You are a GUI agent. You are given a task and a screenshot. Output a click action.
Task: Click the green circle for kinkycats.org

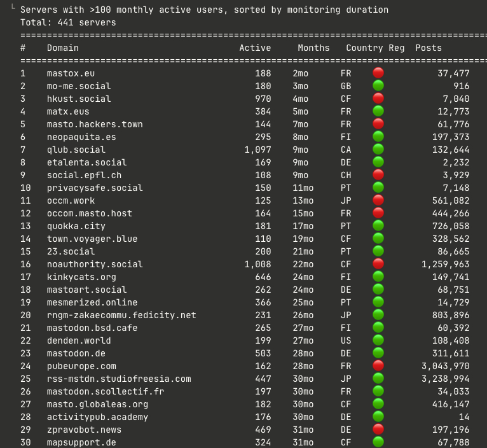(x=378, y=277)
